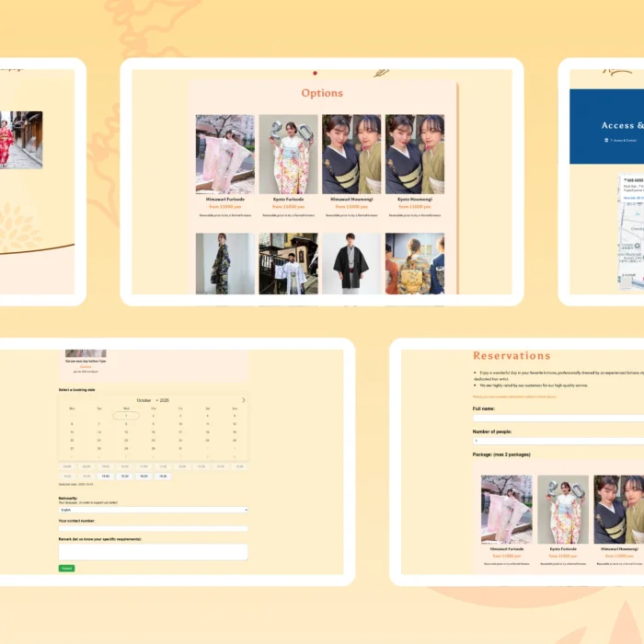The height and width of the screenshot is (644, 644).
Task: Pick the 15:30 time slot
Action: [x=125, y=477]
